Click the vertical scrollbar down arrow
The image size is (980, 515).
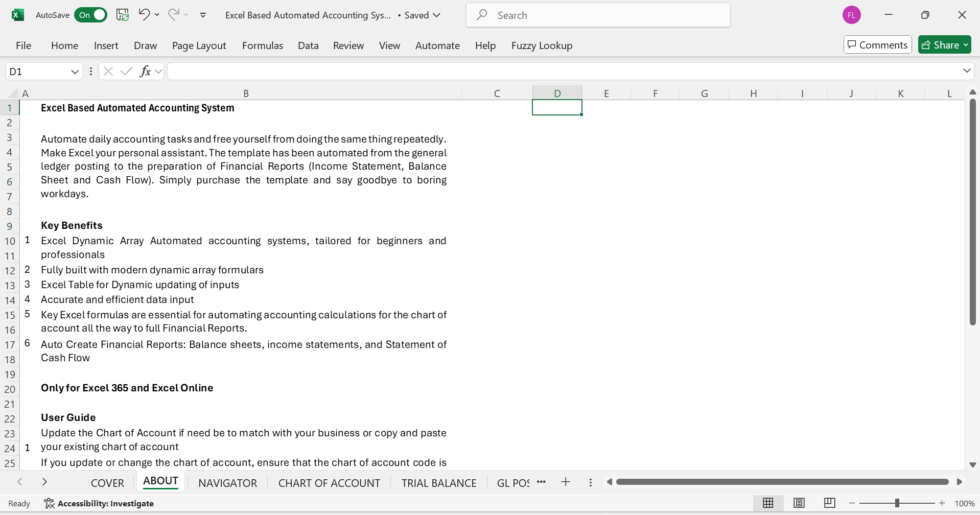pos(972,465)
